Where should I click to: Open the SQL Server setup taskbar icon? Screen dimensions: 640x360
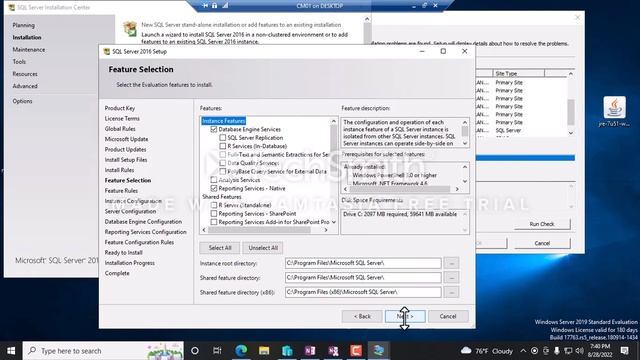379,351
